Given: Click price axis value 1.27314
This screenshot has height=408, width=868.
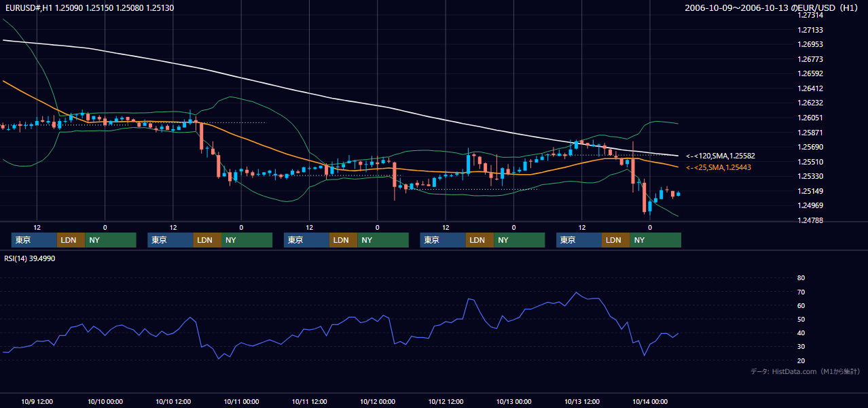Looking at the screenshot, I should click(x=810, y=15).
